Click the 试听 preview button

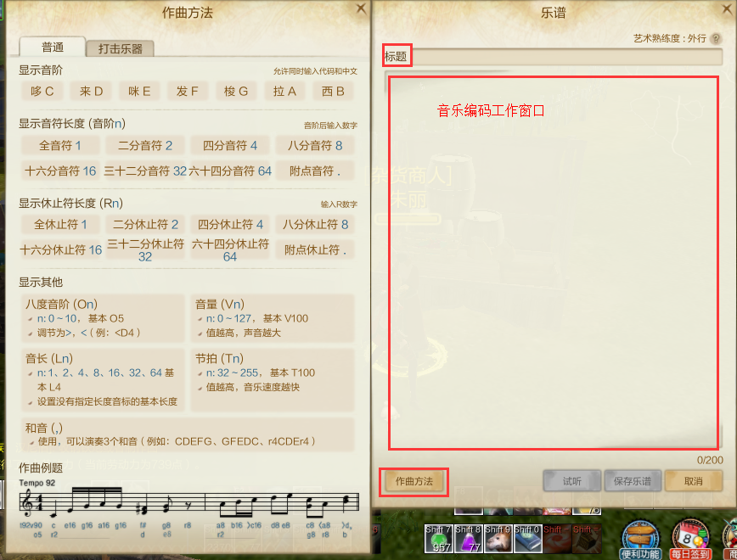[x=572, y=481]
